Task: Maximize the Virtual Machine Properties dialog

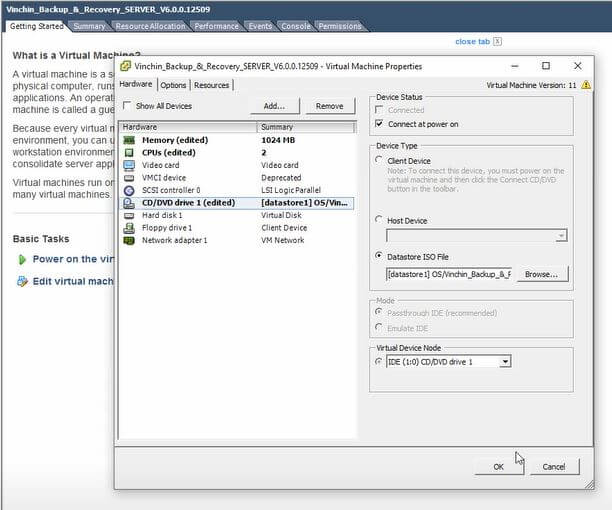Action: (x=546, y=66)
